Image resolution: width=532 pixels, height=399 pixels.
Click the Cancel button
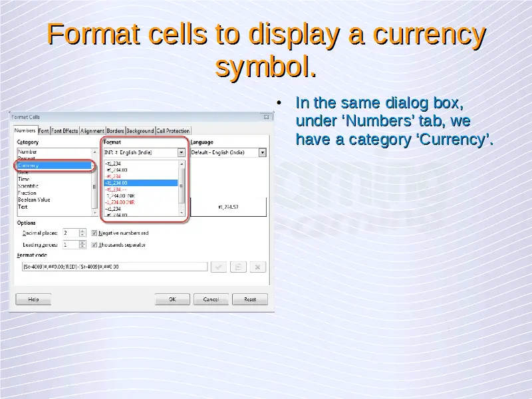pos(211,299)
